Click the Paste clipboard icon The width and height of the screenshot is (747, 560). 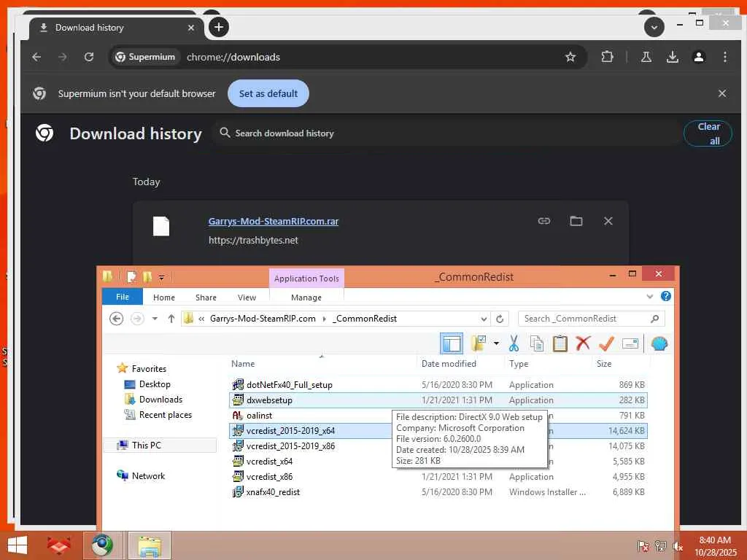[560, 343]
